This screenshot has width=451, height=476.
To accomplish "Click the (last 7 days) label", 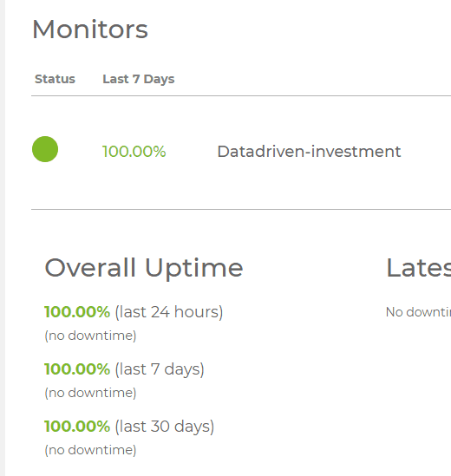I will tap(160, 369).
